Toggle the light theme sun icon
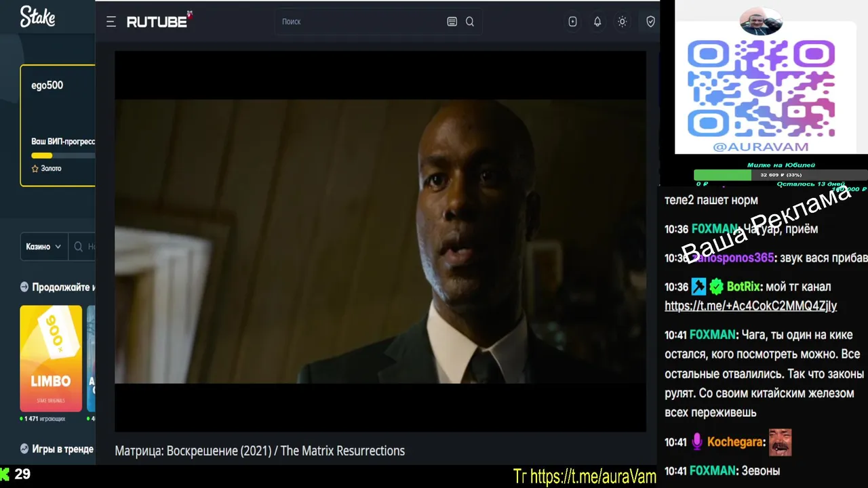This screenshot has width=868, height=488. (622, 22)
